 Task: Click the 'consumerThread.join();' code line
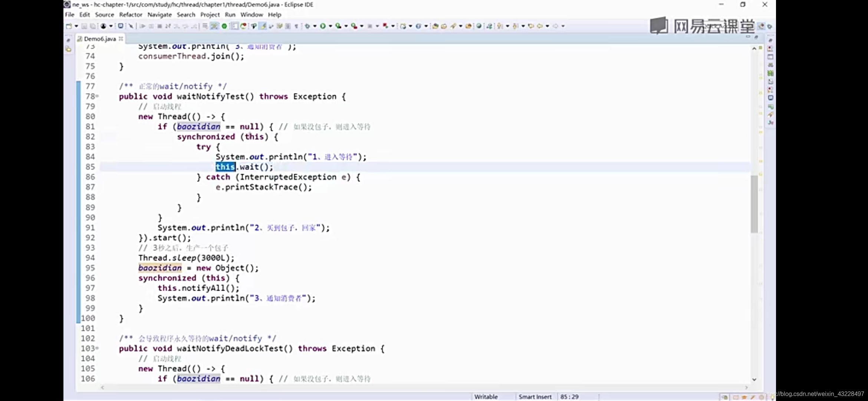(x=191, y=56)
